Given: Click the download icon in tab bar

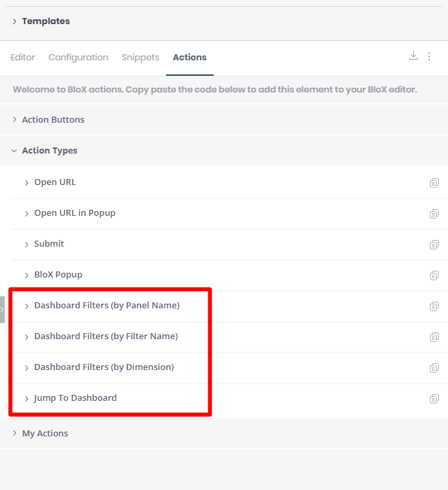Looking at the screenshot, I should (x=413, y=56).
